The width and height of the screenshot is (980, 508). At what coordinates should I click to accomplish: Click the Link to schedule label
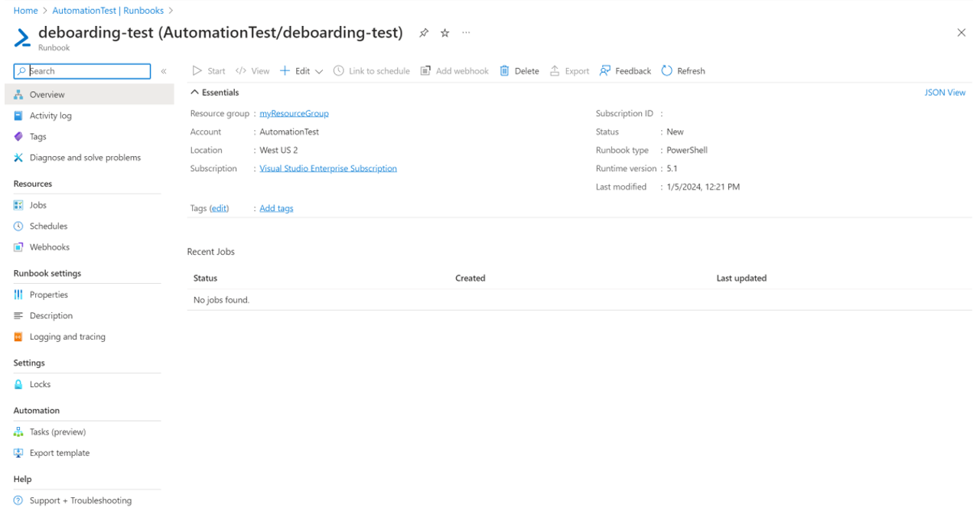click(x=379, y=71)
